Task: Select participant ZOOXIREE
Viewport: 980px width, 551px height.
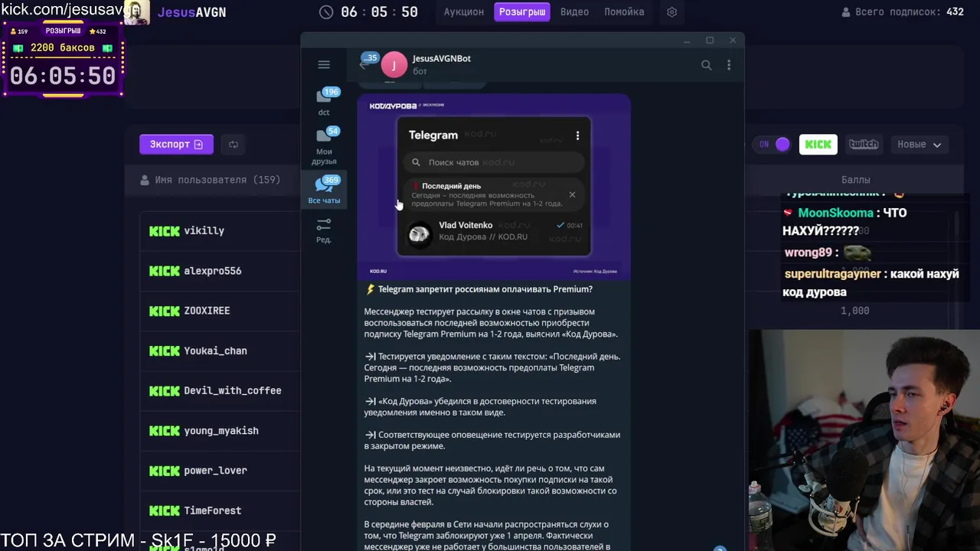Action: [x=207, y=311]
